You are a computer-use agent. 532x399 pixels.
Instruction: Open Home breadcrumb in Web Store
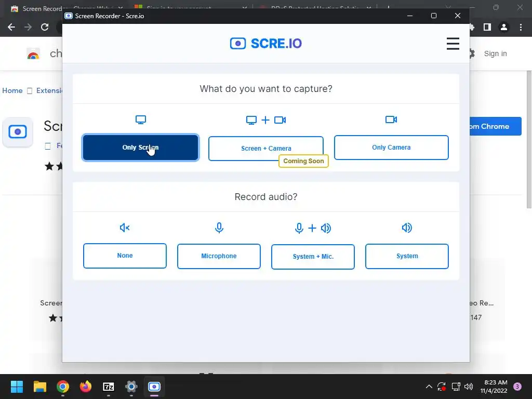pos(12,90)
